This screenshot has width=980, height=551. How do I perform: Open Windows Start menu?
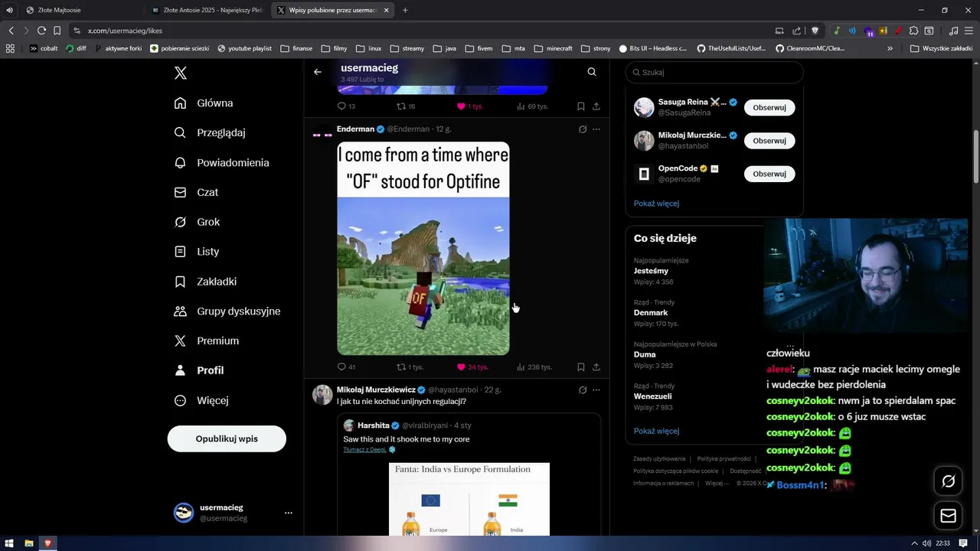point(10,543)
